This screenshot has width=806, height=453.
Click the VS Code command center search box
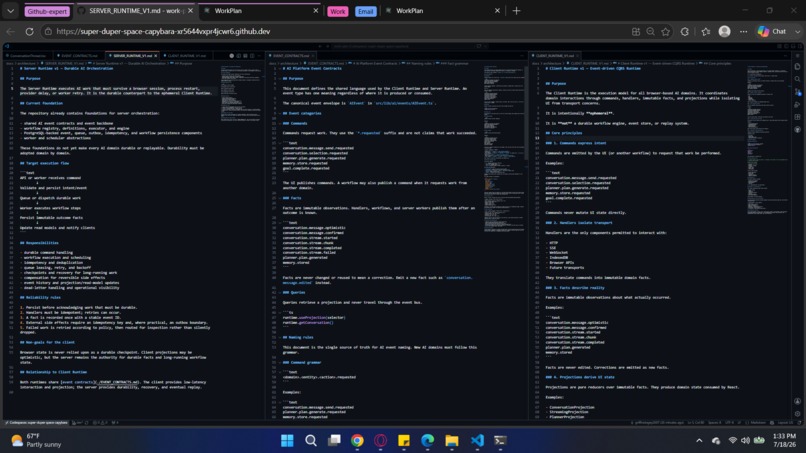(x=406, y=46)
